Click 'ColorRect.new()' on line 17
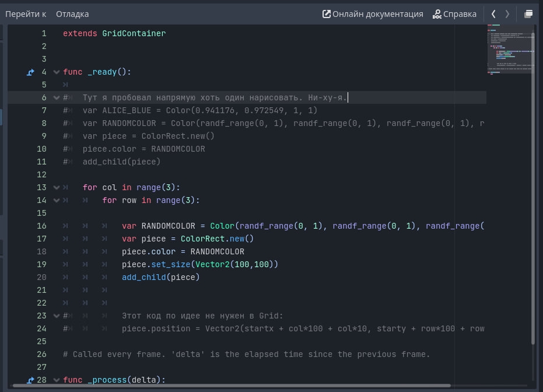Screen dimensions: 543x392 (x=217, y=239)
